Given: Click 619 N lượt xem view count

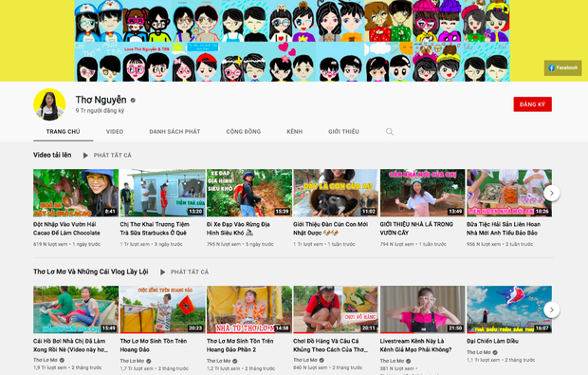Looking at the screenshot, I should [50, 244].
